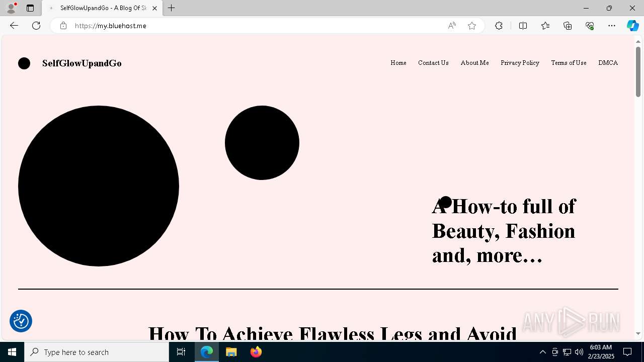Open the Favorites list icon
Image resolution: width=644 pixels, height=362 pixels.
[545, 26]
